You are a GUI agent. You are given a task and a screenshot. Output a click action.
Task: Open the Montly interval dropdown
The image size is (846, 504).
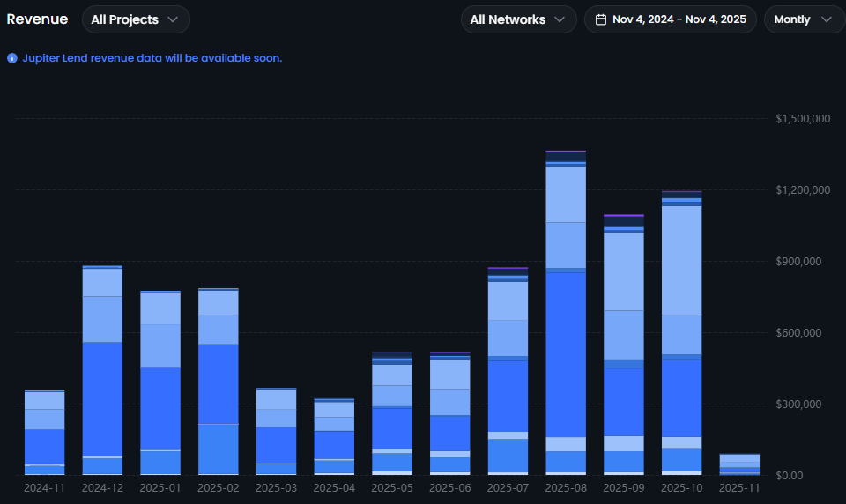(x=802, y=19)
